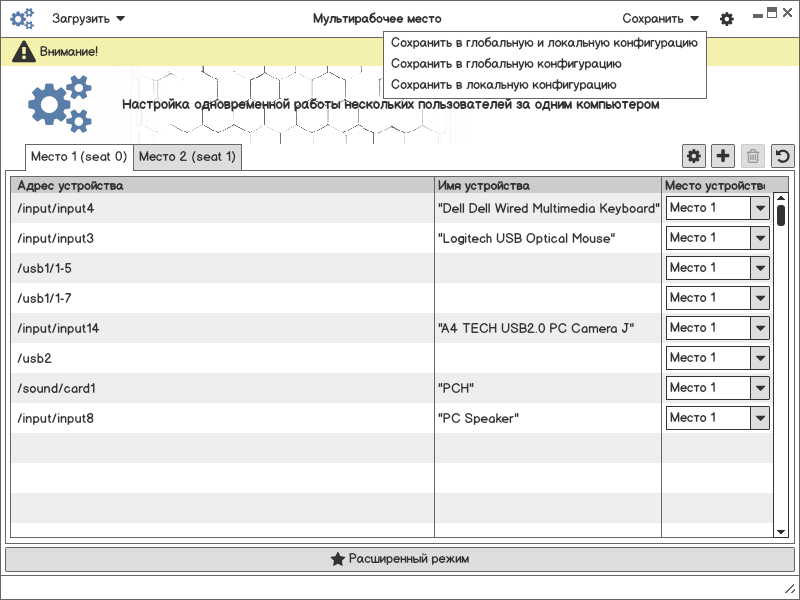Click "Logitech USB Optical Mouse" device name
Image resolution: width=800 pixels, height=600 pixels.
[527, 238]
